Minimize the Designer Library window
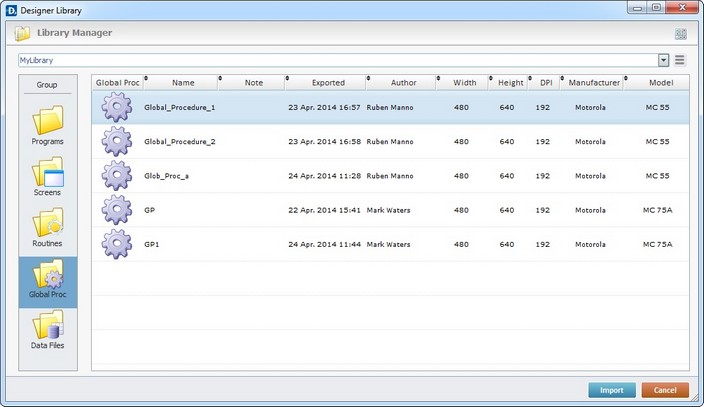The image size is (704, 407). pos(637,8)
